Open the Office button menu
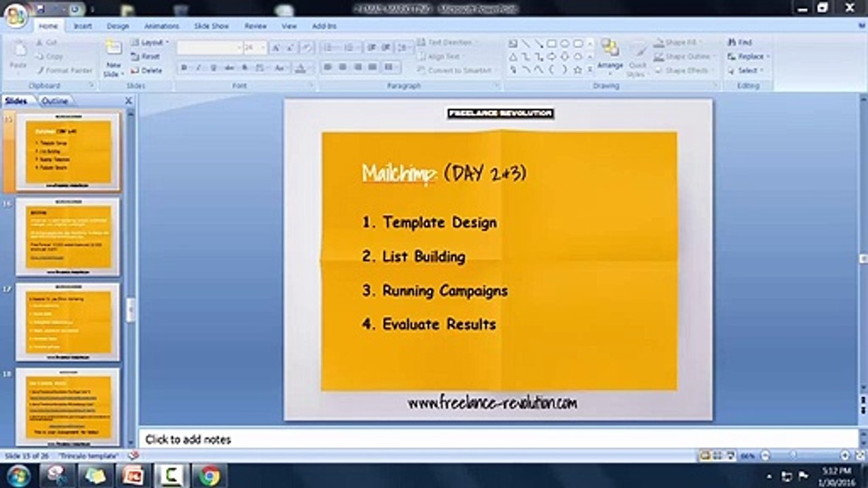The image size is (868, 488). [x=16, y=15]
